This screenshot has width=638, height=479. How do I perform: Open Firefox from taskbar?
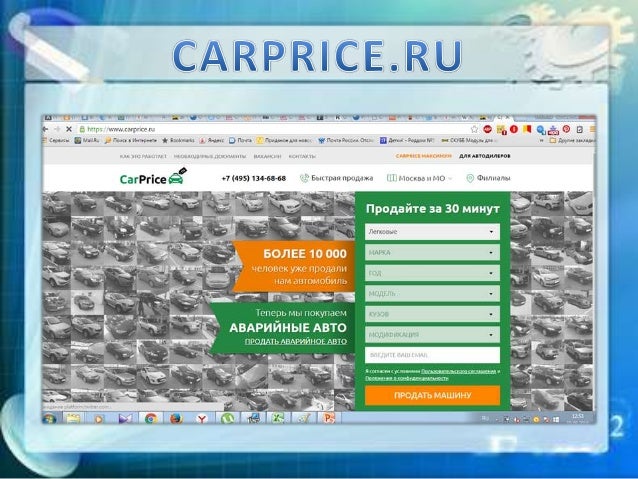tap(176, 418)
